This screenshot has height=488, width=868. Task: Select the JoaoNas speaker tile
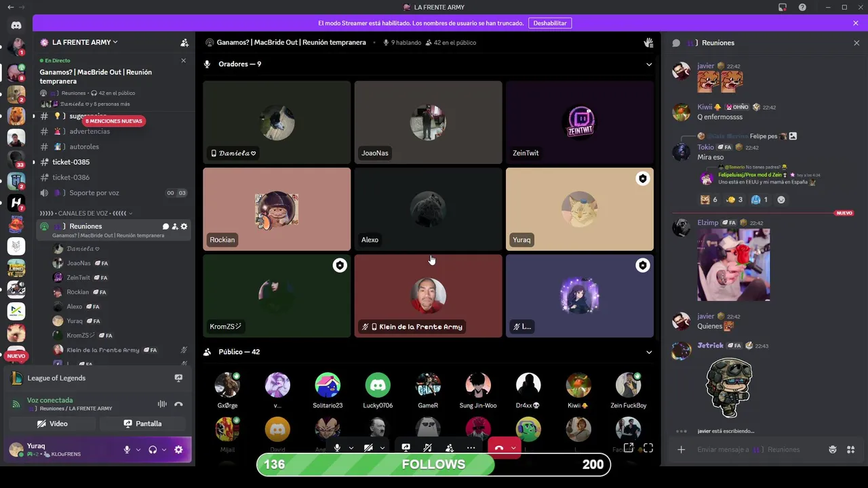pos(428,123)
